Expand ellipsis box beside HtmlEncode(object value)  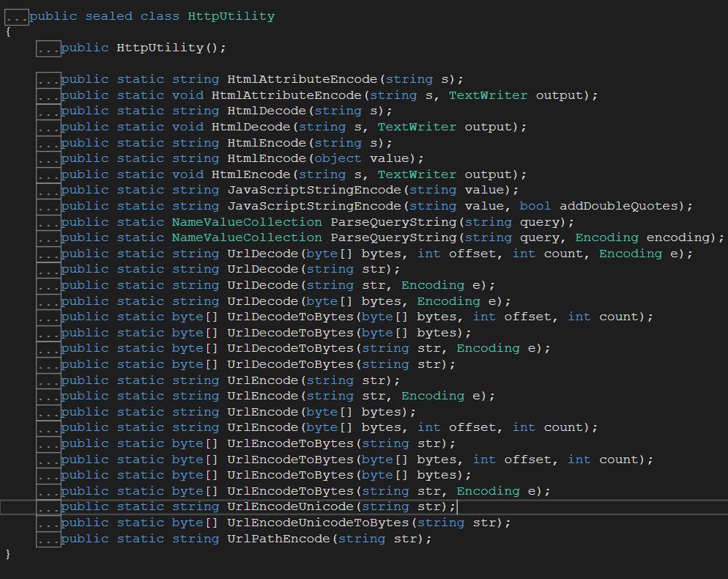[x=48, y=159]
